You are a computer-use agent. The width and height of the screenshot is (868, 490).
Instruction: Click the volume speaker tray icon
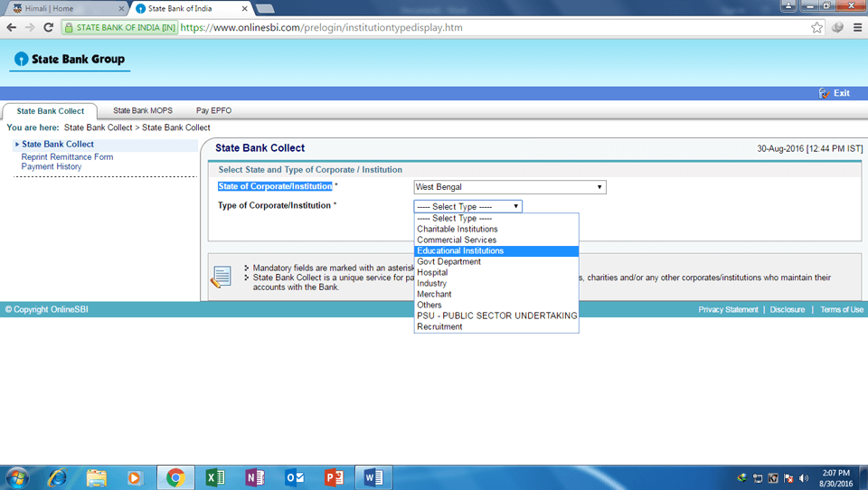coord(804,478)
